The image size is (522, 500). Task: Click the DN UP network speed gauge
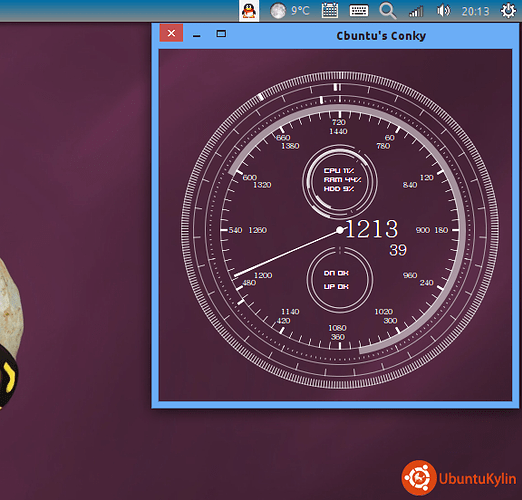pyautogui.click(x=340, y=280)
